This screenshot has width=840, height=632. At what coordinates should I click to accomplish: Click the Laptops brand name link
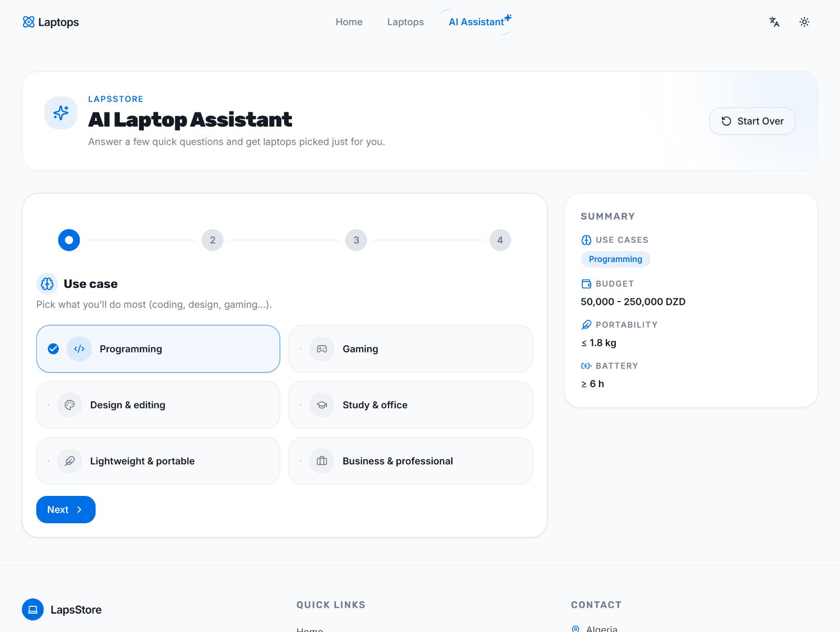(x=58, y=22)
